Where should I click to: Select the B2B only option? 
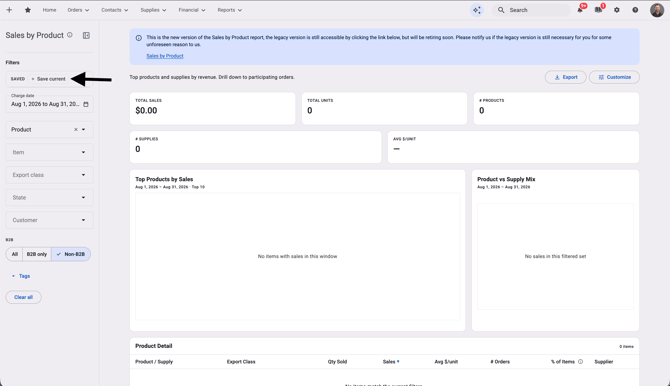click(37, 254)
